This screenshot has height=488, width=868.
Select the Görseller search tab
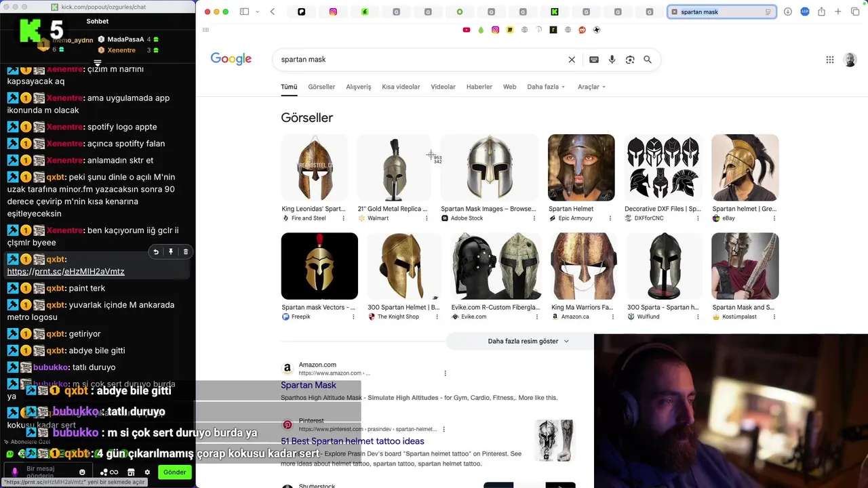click(321, 87)
